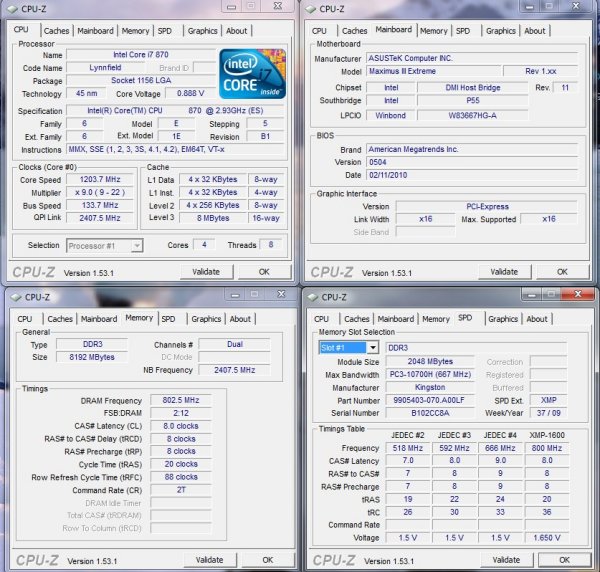Click the 'XMP-1600' timings column header

point(547,435)
